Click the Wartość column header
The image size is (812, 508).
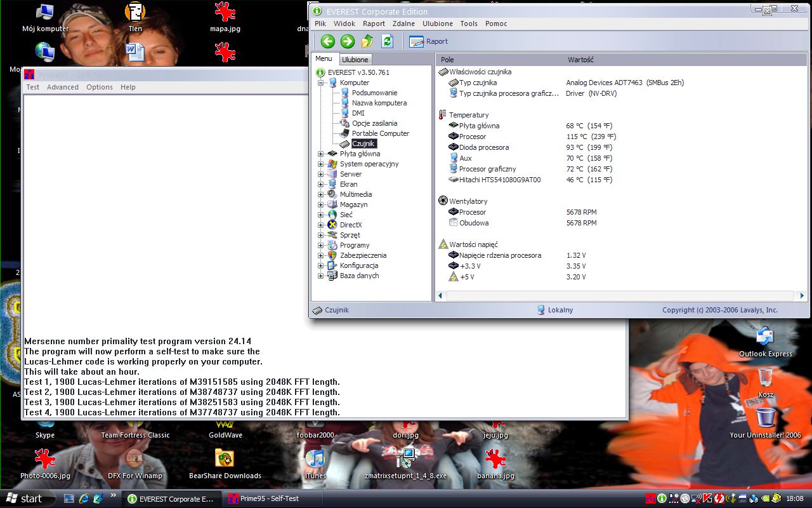(685, 60)
